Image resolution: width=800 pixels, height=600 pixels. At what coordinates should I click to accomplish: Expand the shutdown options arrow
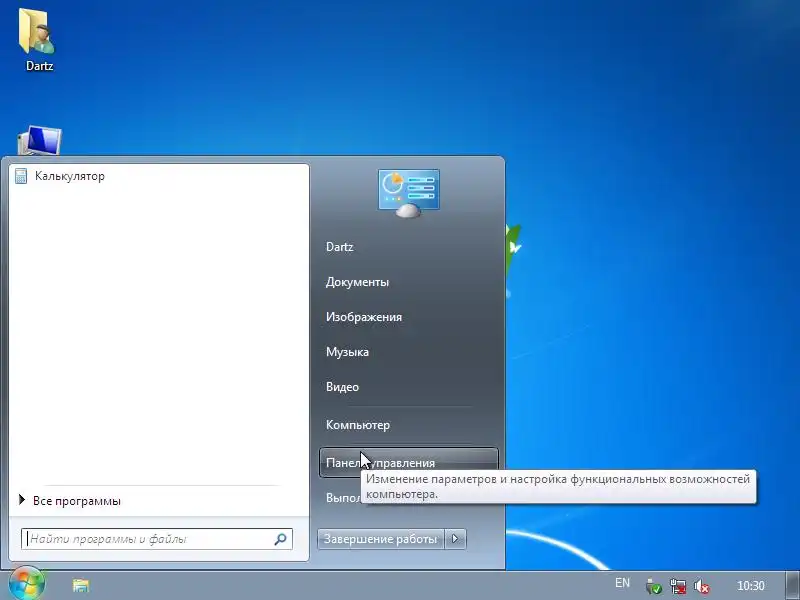click(x=455, y=539)
